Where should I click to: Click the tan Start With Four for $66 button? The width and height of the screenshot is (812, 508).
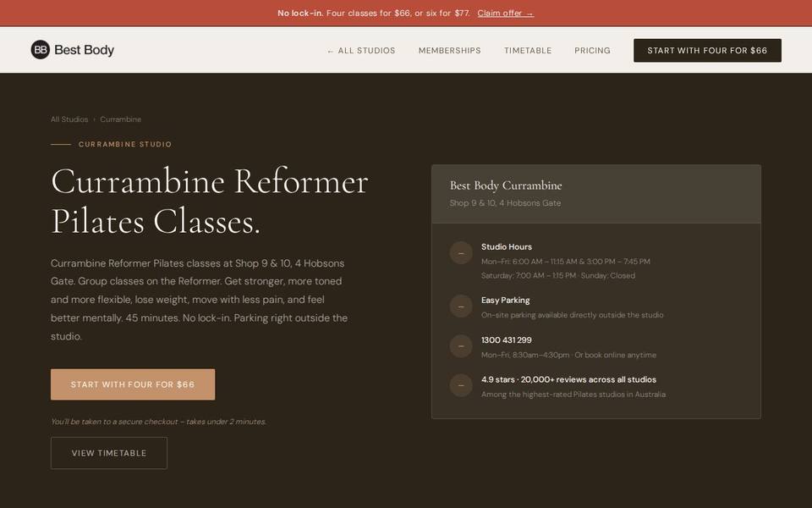pyautogui.click(x=133, y=384)
